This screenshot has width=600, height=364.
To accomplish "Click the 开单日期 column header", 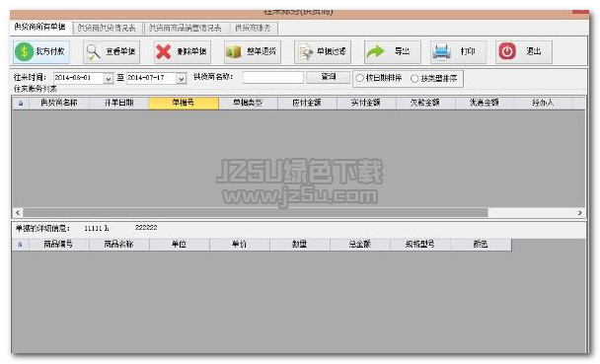I will pyautogui.click(x=119, y=103).
